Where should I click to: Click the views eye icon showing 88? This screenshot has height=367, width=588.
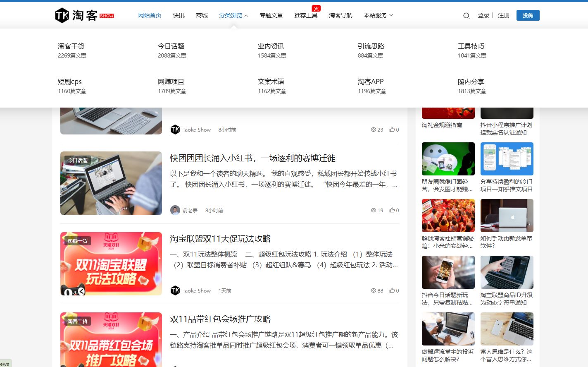point(374,290)
